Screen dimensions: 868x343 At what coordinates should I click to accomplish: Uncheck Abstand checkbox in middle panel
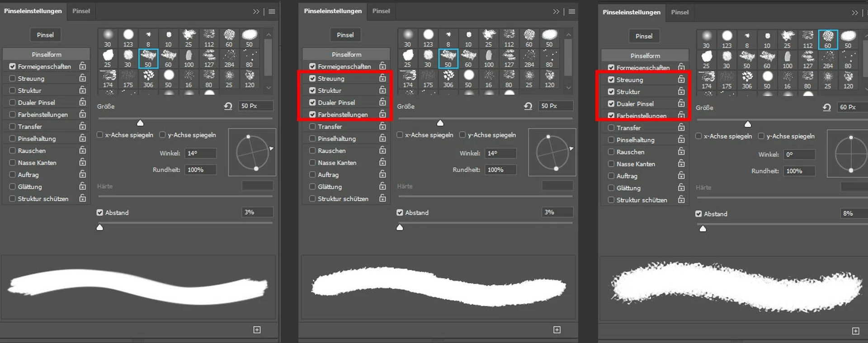coord(400,212)
